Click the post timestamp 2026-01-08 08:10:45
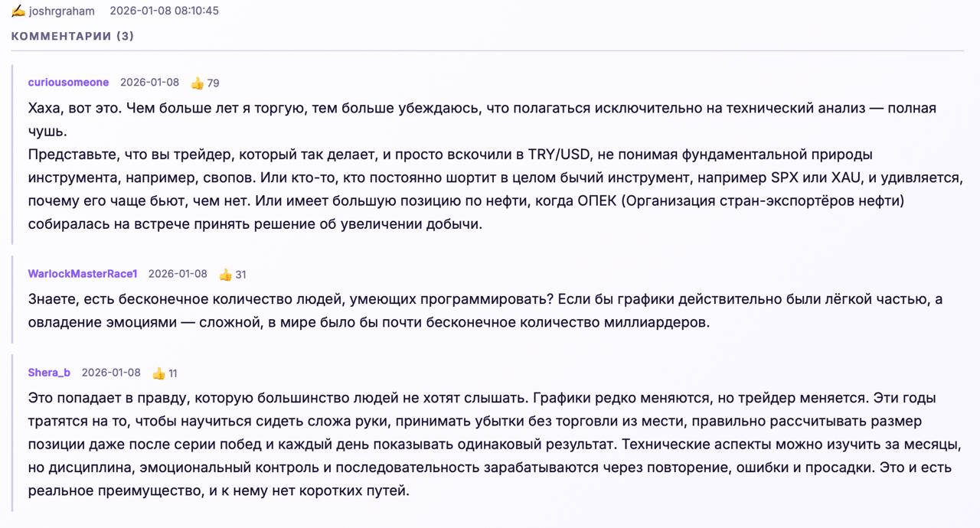Viewport: 980px width, 528px height. (x=164, y=11)
